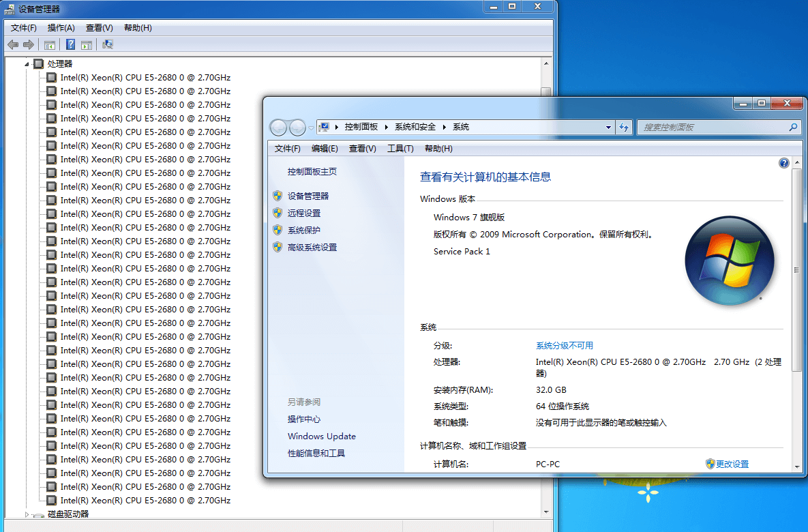Image resolution: width=808 pixels, height=532 pixels.
Task: Open 远程设置 sidebar link
Action: (x=304, y=213)
